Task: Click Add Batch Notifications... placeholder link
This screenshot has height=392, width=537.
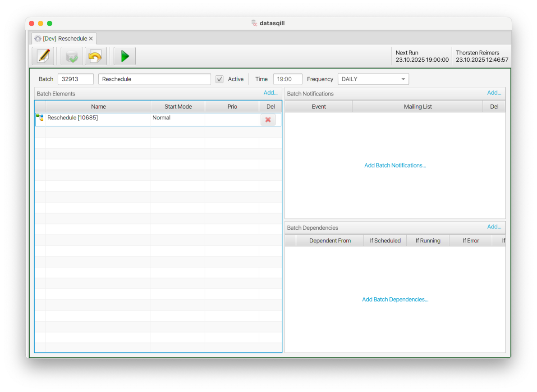Action: pyautogui.click(x=395, y=165)
